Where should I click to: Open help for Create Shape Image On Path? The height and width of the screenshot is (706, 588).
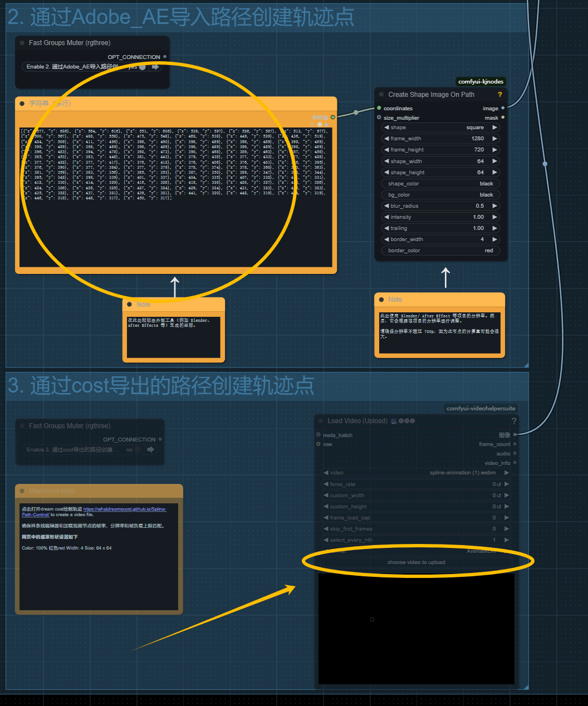[x=499, y=95]
